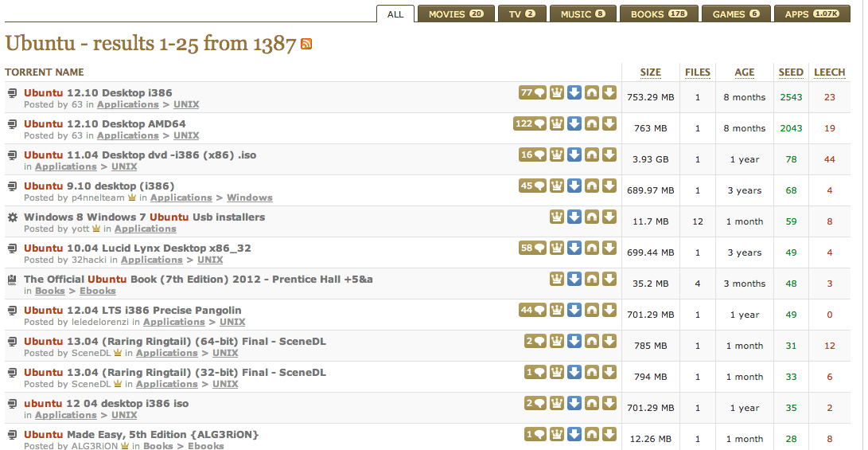Open the Windows category link under Ubuntu 9.10 desktop
868x450 pixels.
point(250,198)
